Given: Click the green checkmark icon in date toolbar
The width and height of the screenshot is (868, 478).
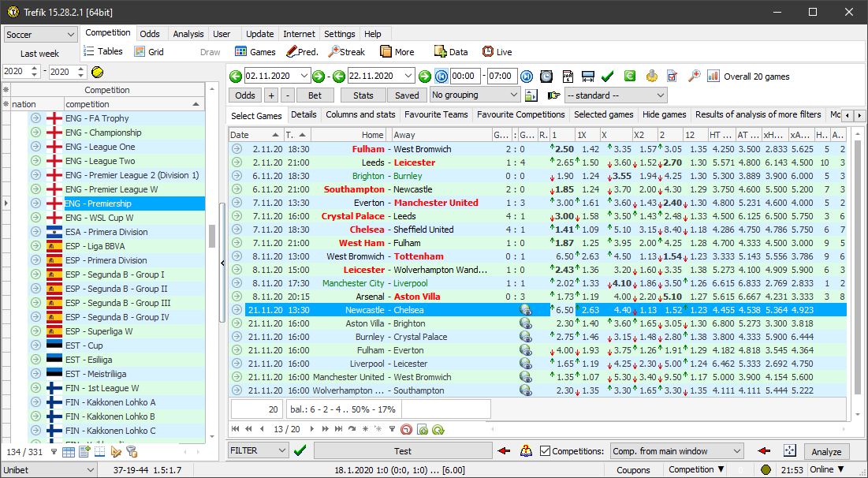Looking at the screenshot, I should (607, 77).
